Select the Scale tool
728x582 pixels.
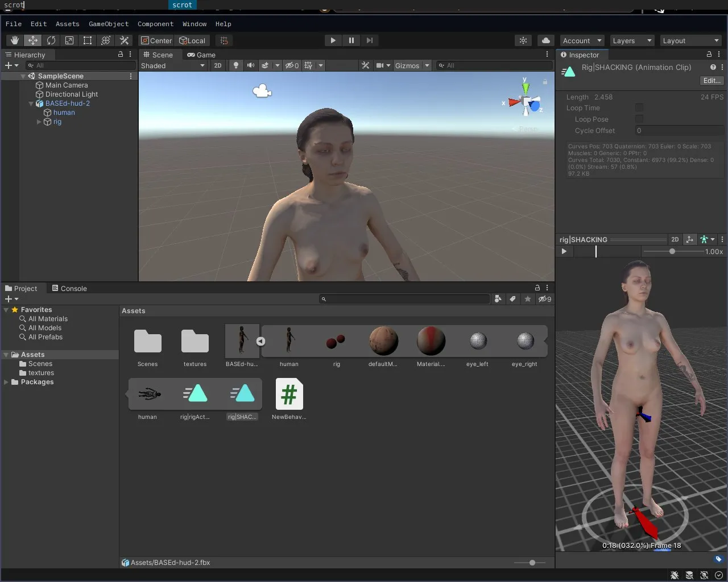click(x=69, y=40)
